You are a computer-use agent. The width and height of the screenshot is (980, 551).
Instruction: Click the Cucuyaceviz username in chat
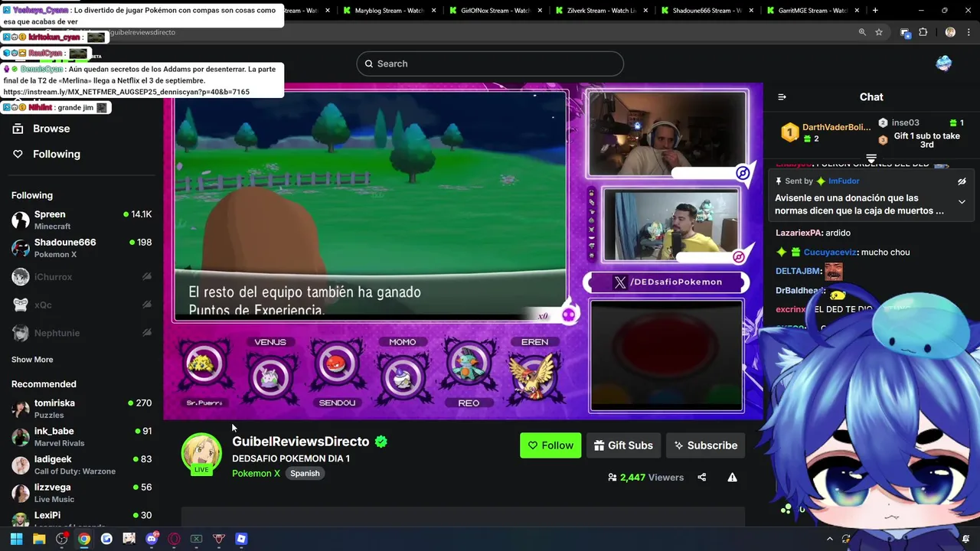830,252
